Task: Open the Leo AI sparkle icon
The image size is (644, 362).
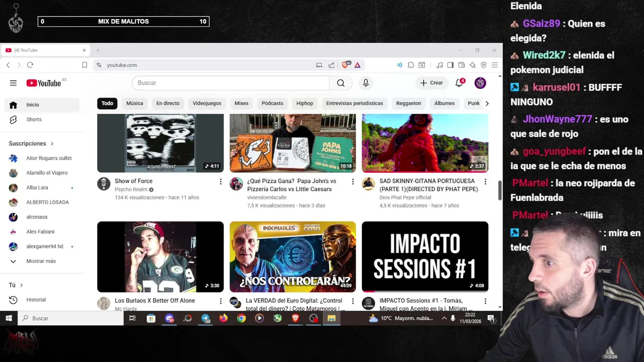Action: [472, 65]
